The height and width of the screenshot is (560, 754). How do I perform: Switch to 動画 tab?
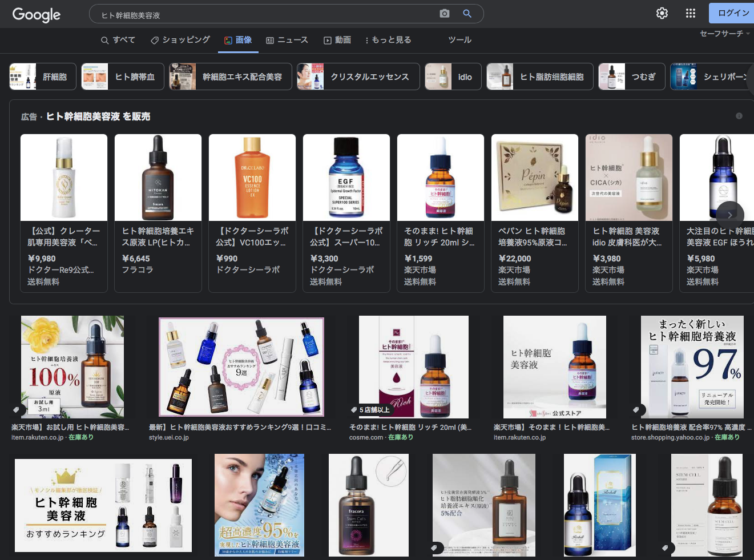(337, 40)
